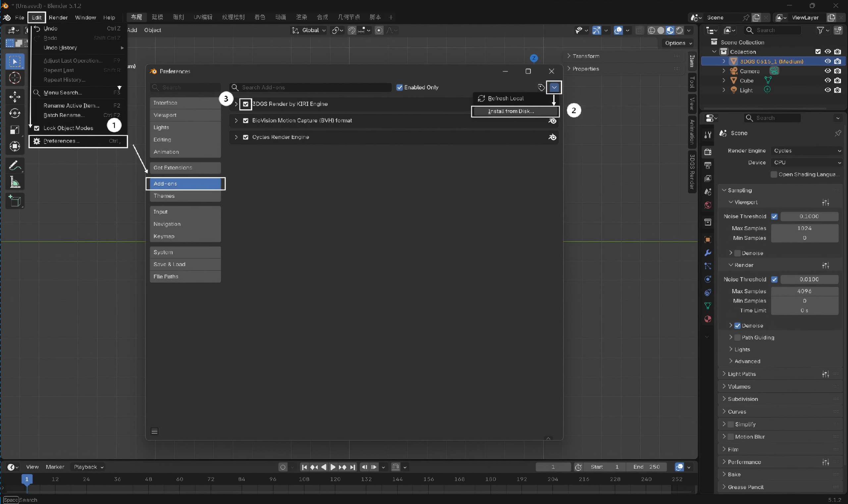This screenshot has height=504, width=848.
Task: Disable the 3DGS Render by KIRI Engine add-on
Action: [246, 104]
